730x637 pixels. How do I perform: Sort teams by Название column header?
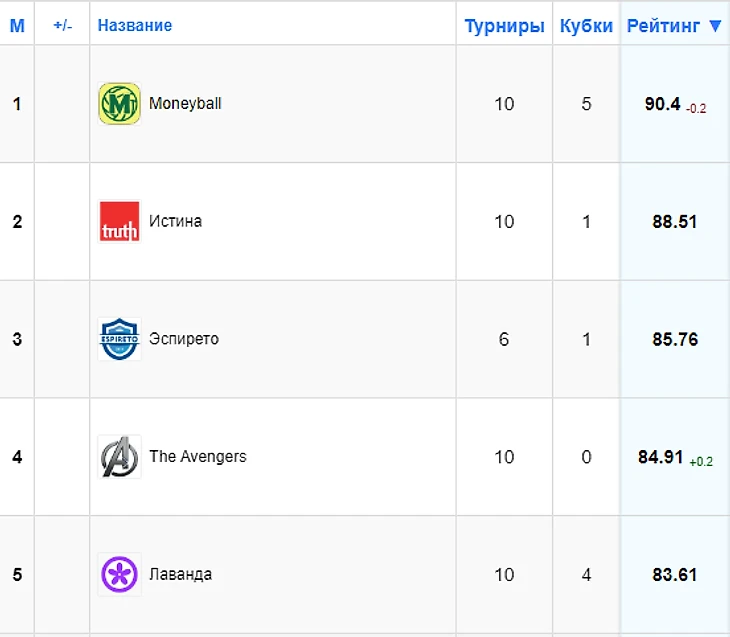(135, 26)
